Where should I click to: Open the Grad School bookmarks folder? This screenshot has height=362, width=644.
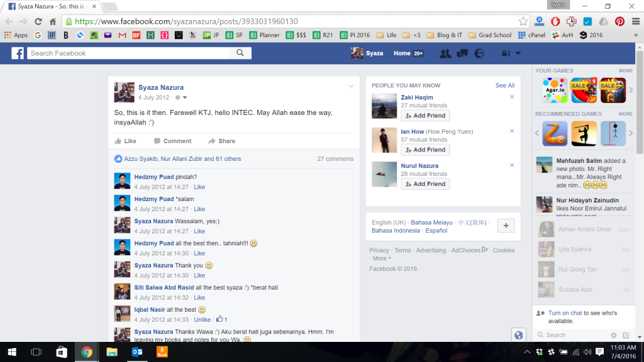click(491, 35)
